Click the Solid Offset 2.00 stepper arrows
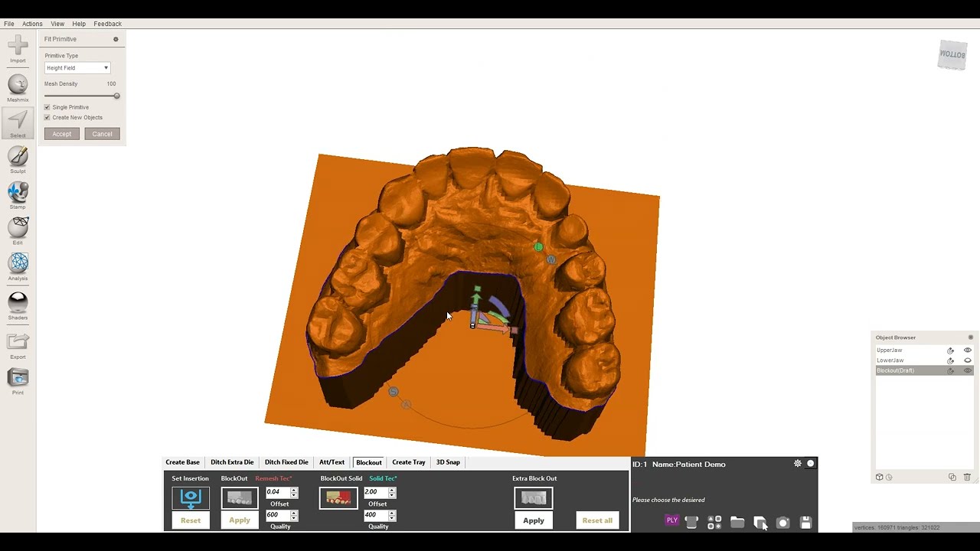This screenshot has height=551, width=980. tap(392, 493)
